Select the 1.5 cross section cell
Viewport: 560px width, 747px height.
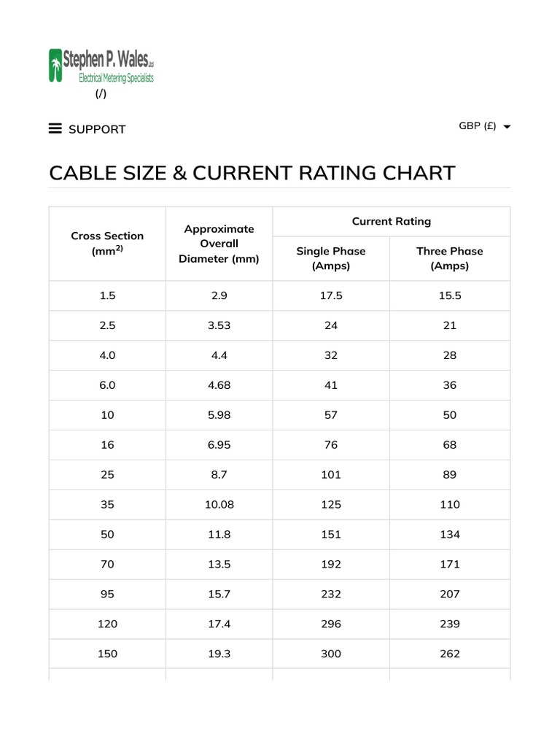pyautogui.click(x=107, y=295)
